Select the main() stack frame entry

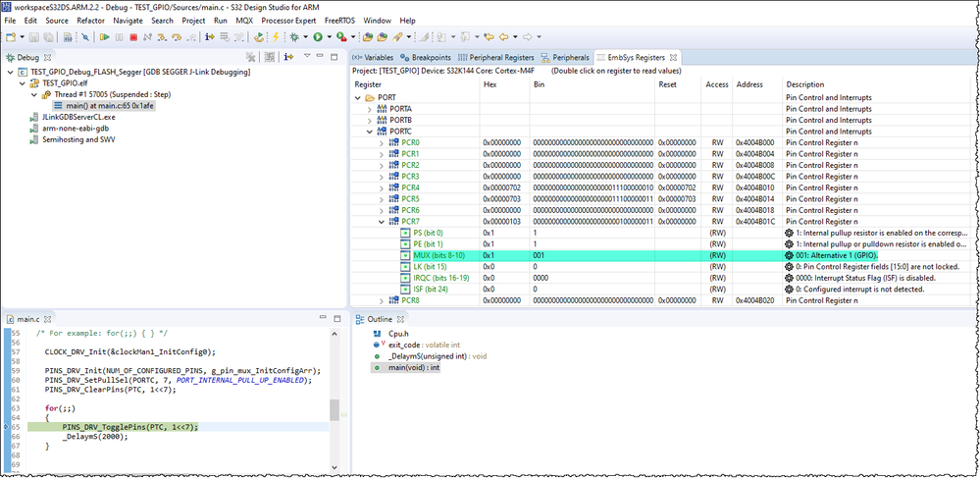109,106
